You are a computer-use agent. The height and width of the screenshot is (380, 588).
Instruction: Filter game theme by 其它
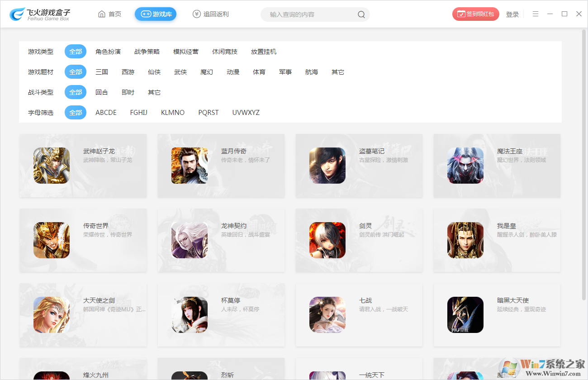click(338, 72)
